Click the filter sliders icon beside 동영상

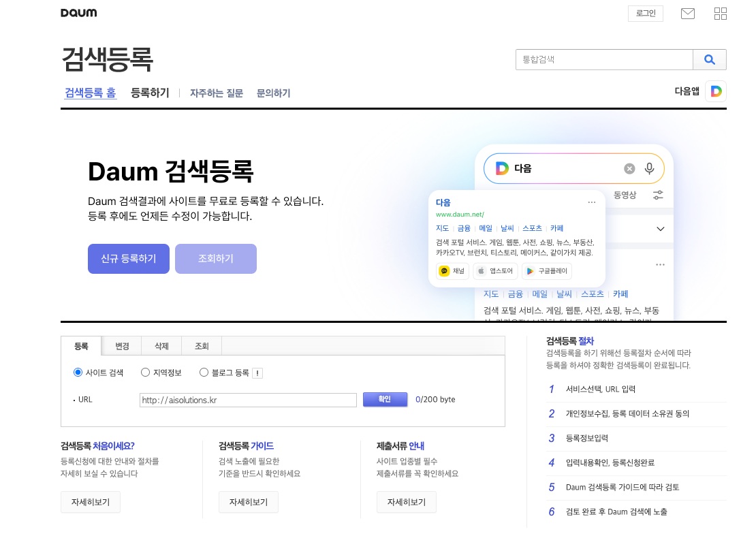tap(658, 195)
